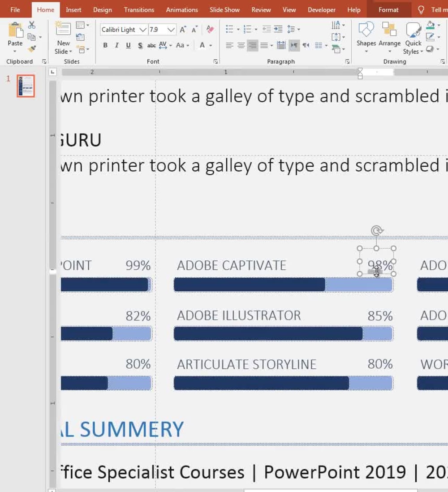Image resolution: width=448 pixels, height=492 pixels.
Task: Click Quick Styles icon
Action: 413,30
